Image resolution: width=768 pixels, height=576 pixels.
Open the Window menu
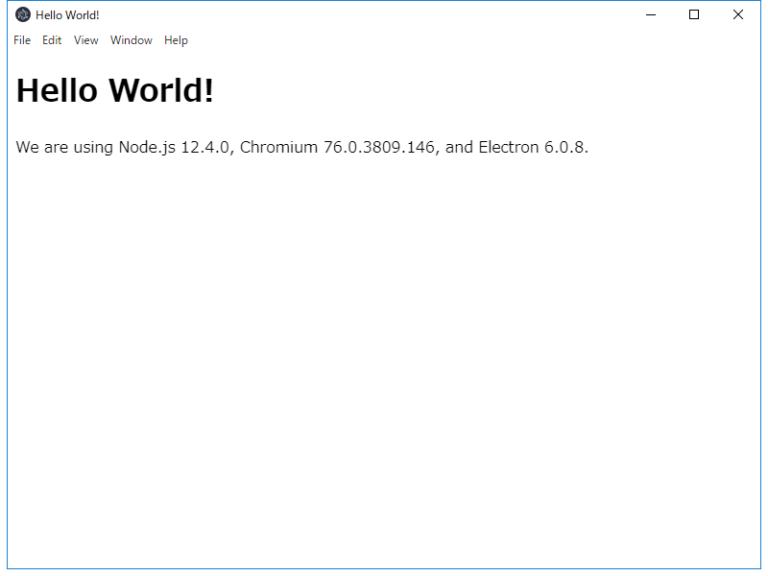[x=131, y=40]
